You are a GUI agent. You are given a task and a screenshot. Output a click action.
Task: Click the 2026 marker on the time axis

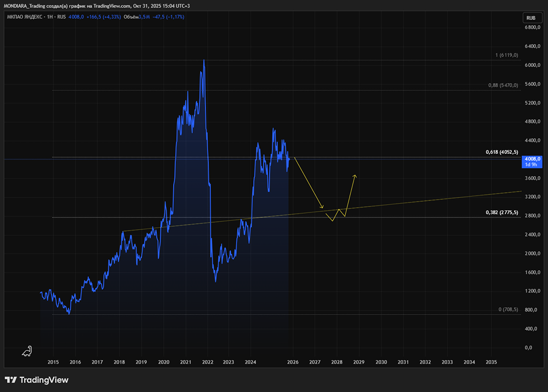[293, 362]
